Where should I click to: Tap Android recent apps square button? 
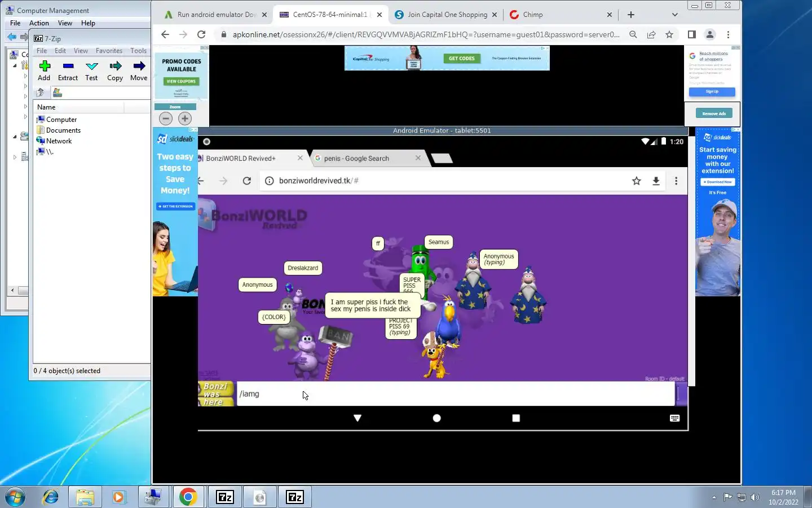tap(516, 418)
